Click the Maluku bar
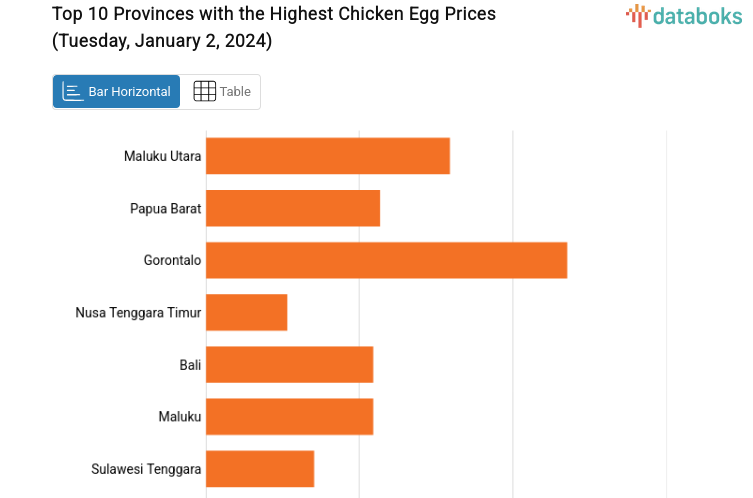The height and width of the screenshot is (498, 753). [290, 416]
